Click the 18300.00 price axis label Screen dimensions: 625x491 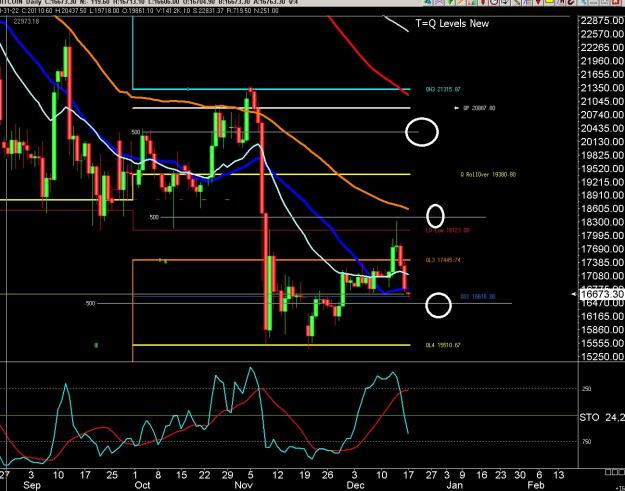(603, 222)
